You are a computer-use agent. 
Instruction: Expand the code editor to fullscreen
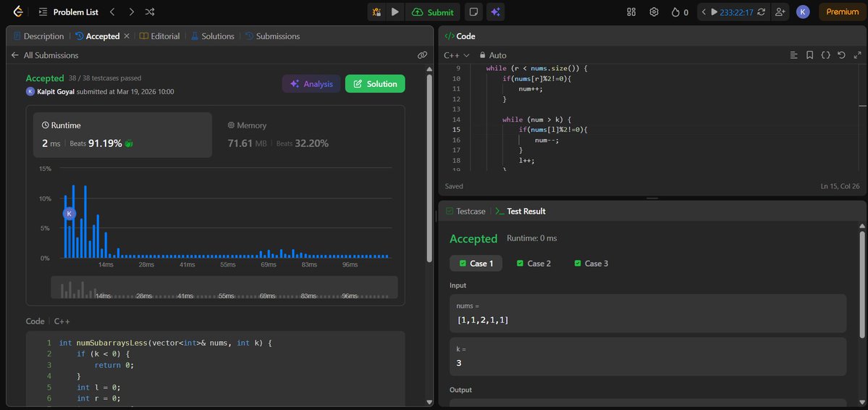[857, 55]
